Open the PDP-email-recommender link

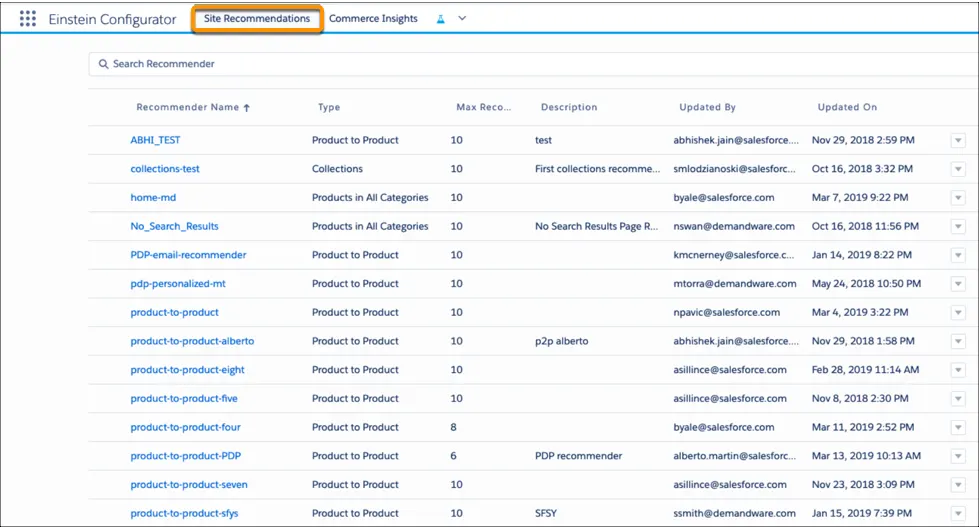pyautogui.click(x=188, y=255)
